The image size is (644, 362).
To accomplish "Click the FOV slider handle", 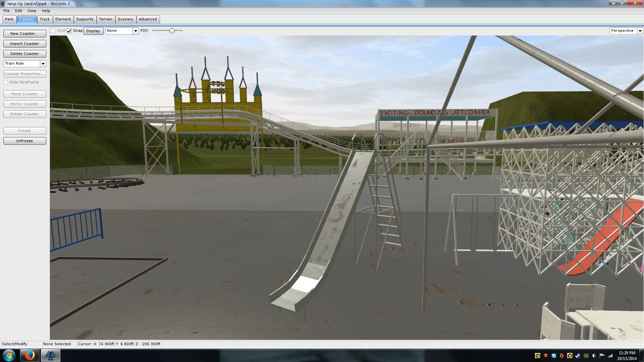I will tap(172, 31).
